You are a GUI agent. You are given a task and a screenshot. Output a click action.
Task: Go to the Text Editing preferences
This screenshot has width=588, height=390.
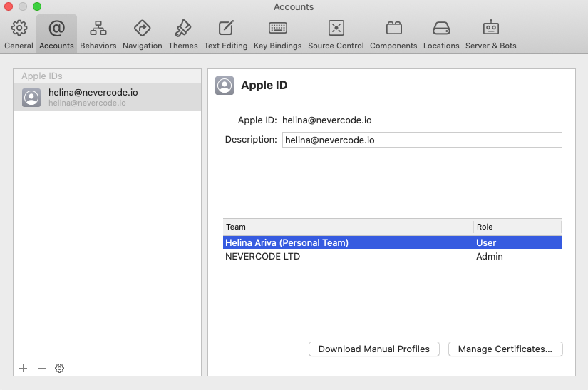(226, 34)
